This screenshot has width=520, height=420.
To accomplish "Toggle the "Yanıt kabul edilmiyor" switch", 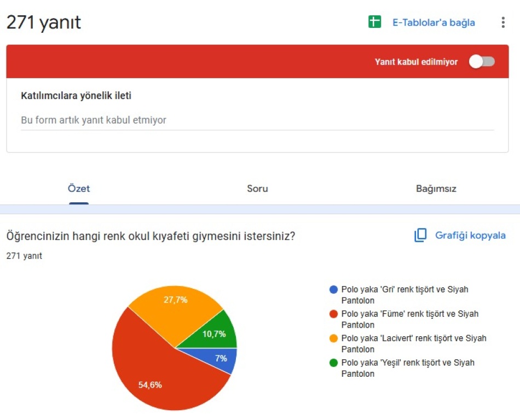I will 482,62.
